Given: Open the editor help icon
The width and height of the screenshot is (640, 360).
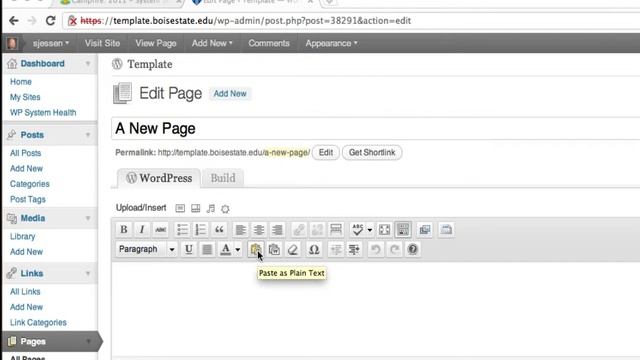Looking at the screenshot, I should tap(413, 249).
